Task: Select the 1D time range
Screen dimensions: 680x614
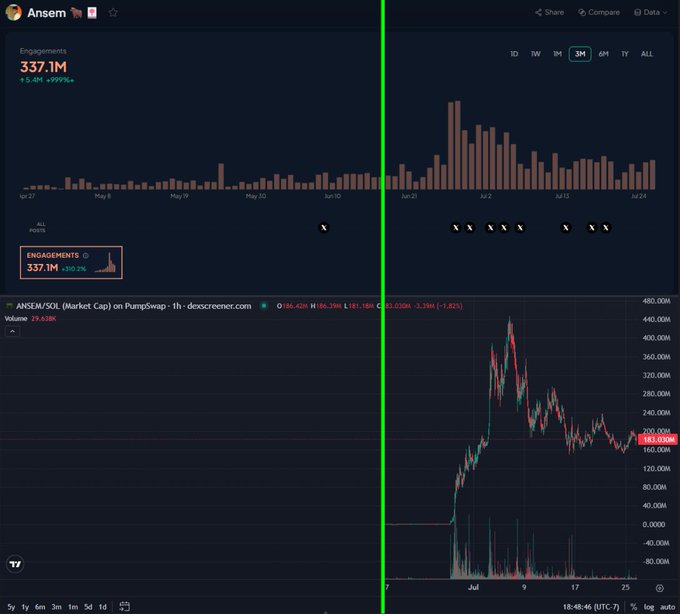Action: click(x=514, y=54)
